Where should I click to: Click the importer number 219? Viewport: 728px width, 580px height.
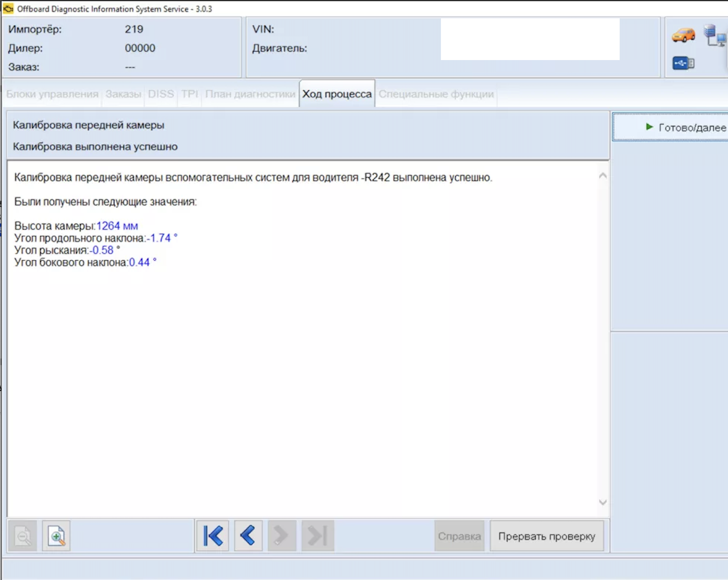134,29
